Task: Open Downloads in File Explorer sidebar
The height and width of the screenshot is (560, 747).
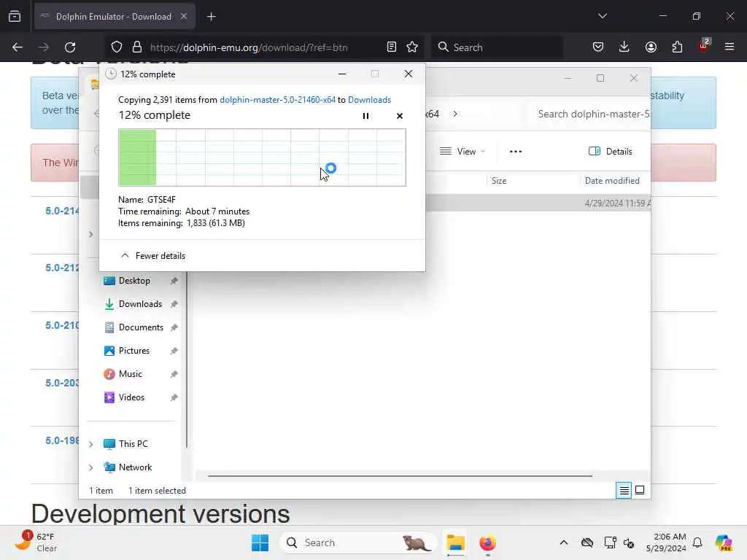Action: coord(140,304)
